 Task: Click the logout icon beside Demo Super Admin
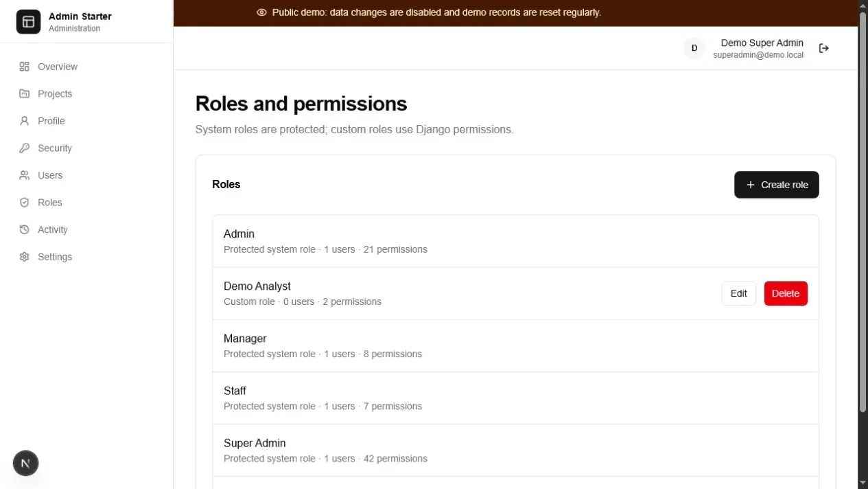(824, 48)
